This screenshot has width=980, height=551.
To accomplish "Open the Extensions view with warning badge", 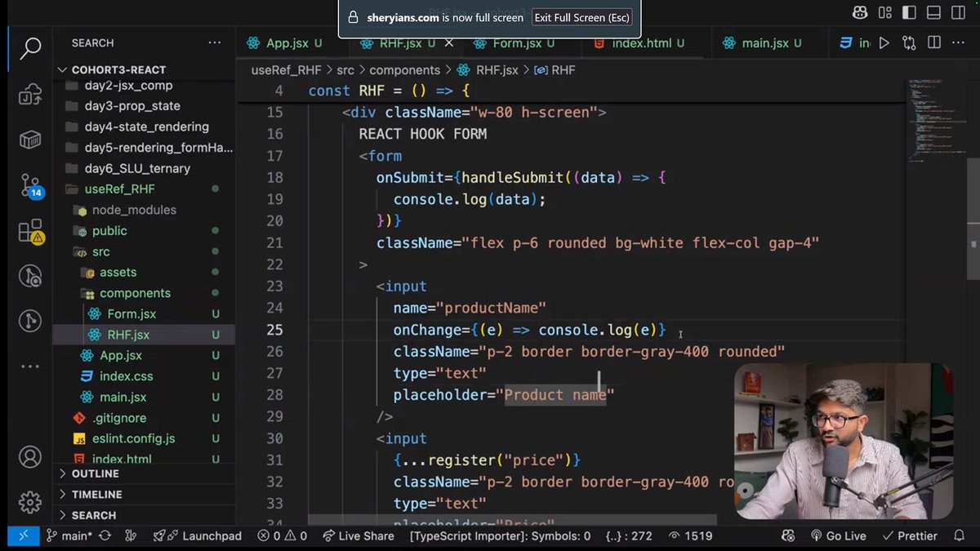I will 30,232.
